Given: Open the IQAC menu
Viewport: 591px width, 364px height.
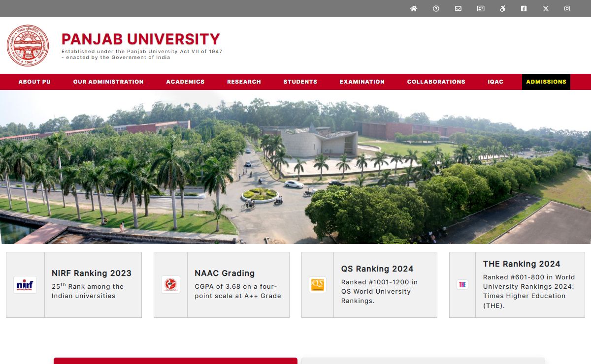Looking at the screenshot, I should 495,82.
